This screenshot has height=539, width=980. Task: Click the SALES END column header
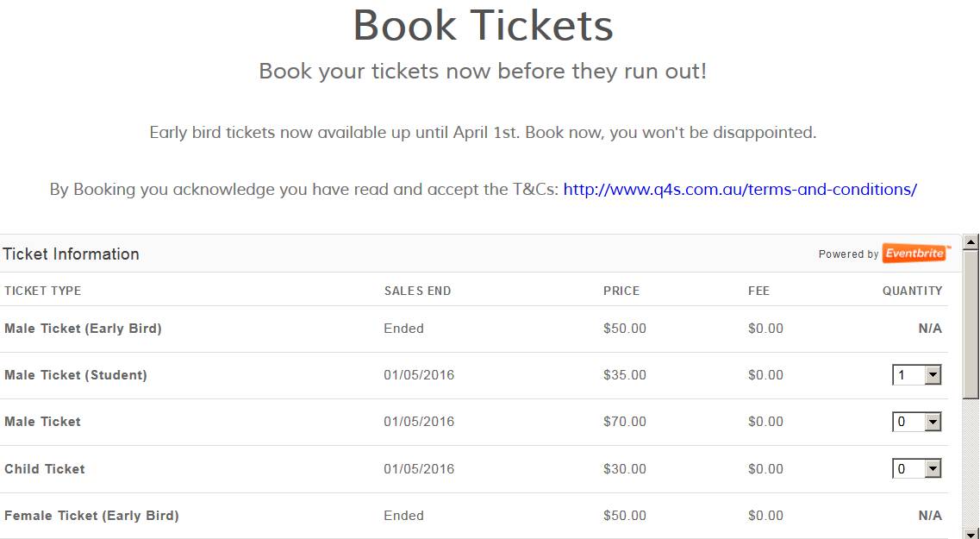417,291
